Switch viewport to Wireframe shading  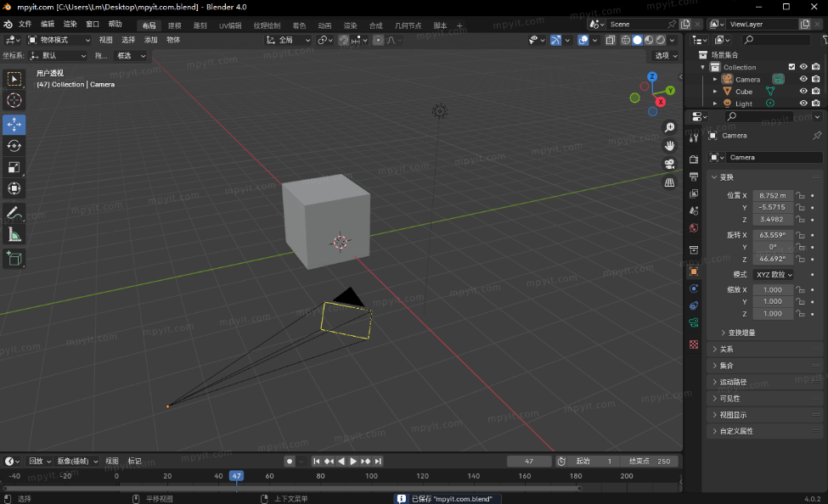pyautogui.click(x=626, y=39)
